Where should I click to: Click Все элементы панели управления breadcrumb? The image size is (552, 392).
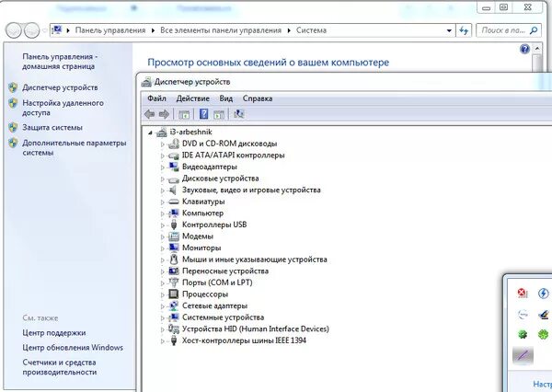coord(221,30)
